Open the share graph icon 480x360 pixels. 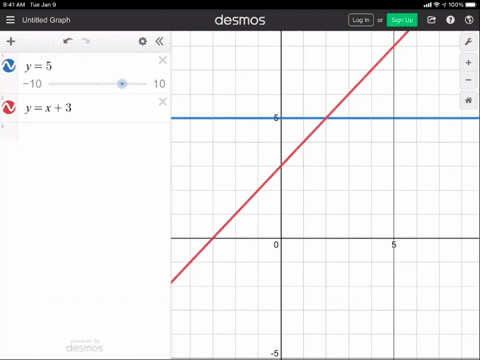432,20
